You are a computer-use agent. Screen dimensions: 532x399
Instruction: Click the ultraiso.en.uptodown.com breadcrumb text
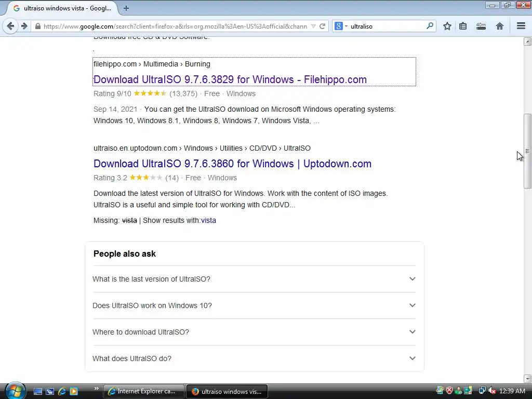click(136, 148)
